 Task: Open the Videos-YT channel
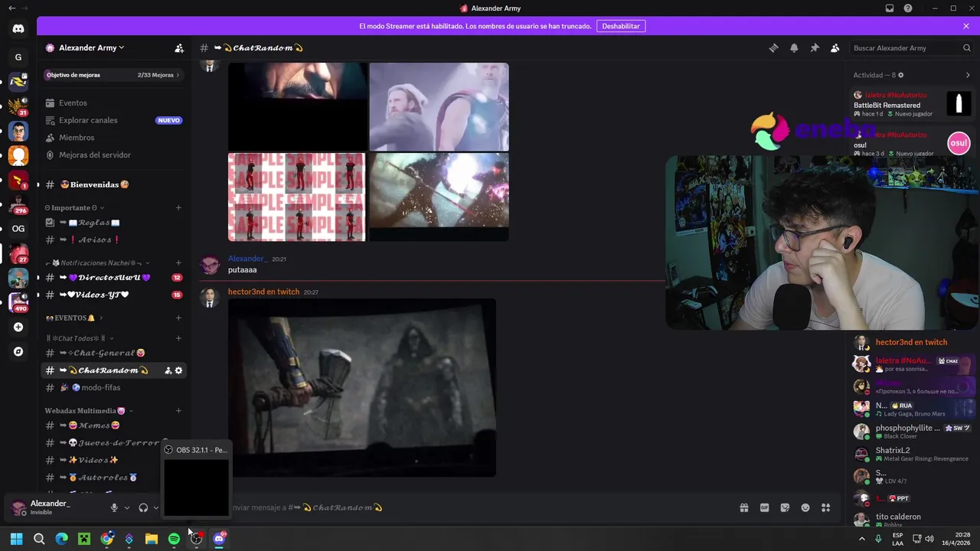(113, 295)
